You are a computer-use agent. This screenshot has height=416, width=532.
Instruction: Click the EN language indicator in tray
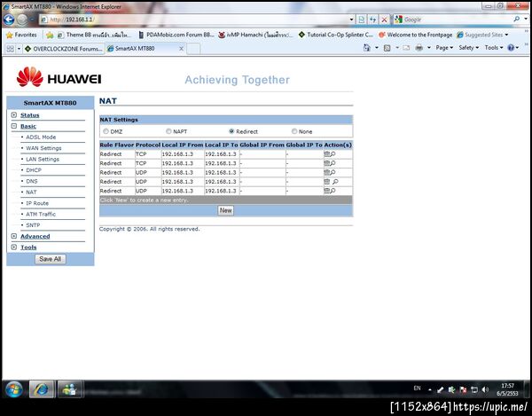point(417,389)
